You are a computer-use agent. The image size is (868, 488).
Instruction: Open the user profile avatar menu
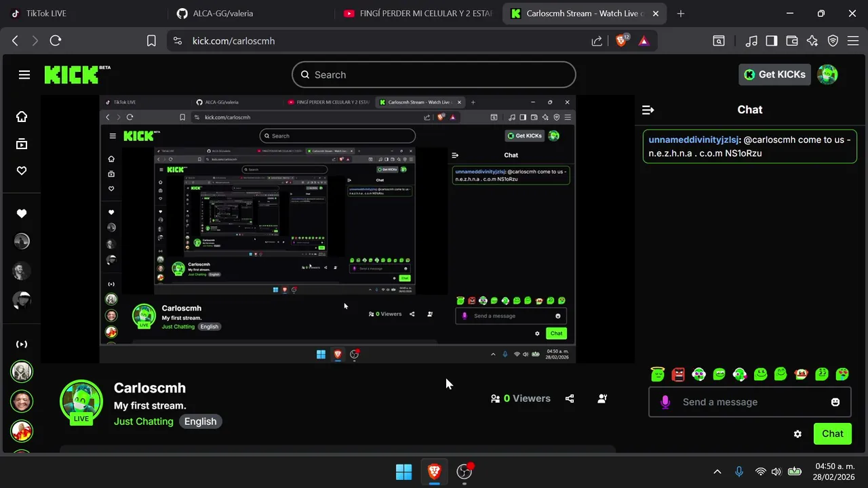[x=827, y=75]
